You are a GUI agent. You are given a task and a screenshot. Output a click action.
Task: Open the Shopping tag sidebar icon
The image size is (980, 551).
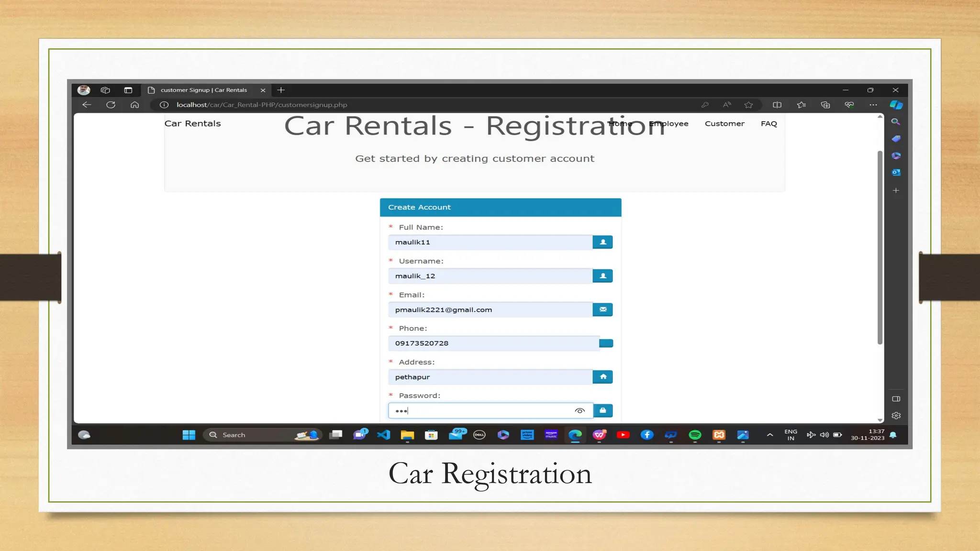[x=896, y=139]
